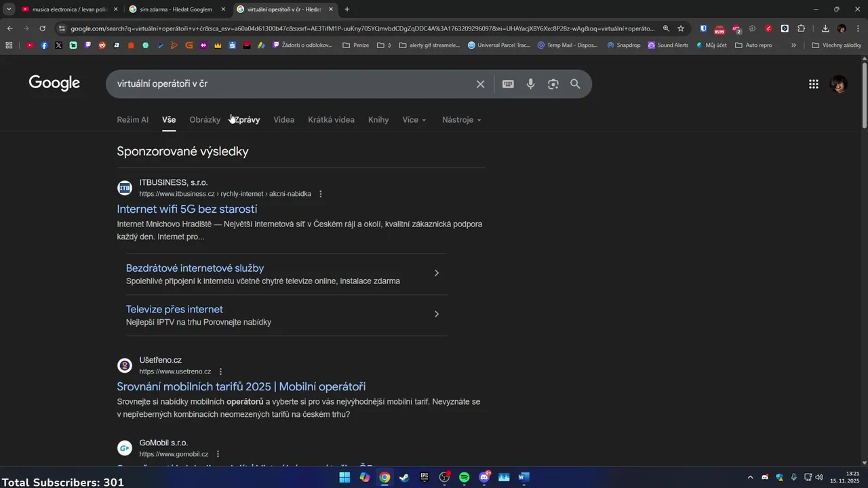
Task: Open options dots for Ušetřeno.cz result
Action: 220,371
